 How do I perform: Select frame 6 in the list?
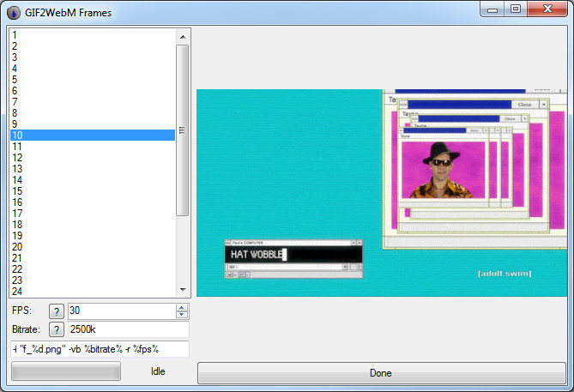point(93,91)
